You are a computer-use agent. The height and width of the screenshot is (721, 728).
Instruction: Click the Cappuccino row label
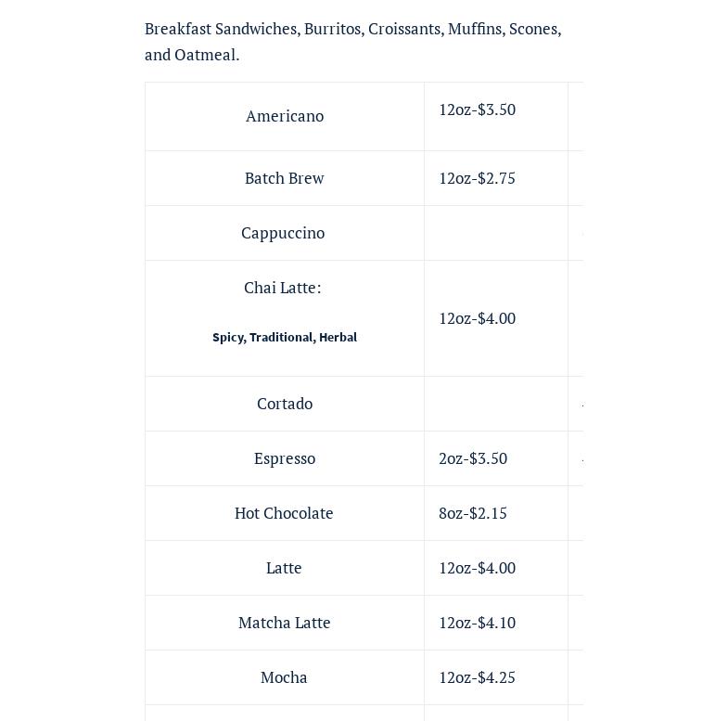[283, 233]
